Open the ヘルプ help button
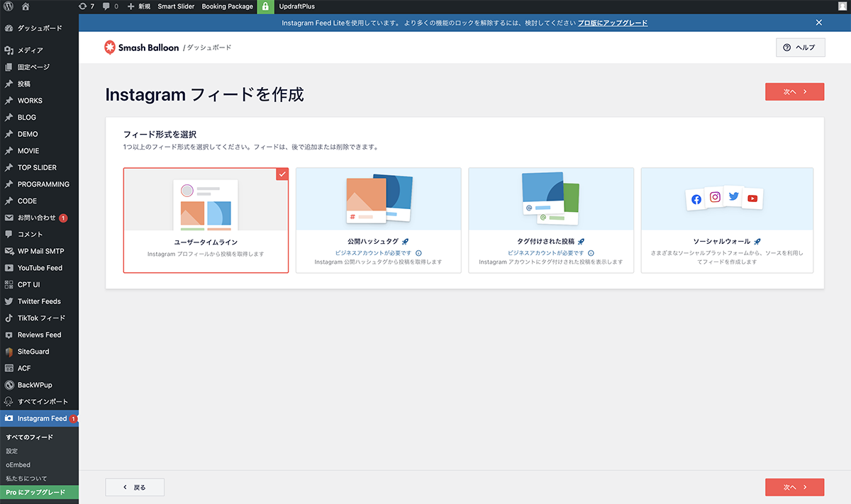Image resolution: width=851 pixels, height=504 pixels. [x=800, y=47]
